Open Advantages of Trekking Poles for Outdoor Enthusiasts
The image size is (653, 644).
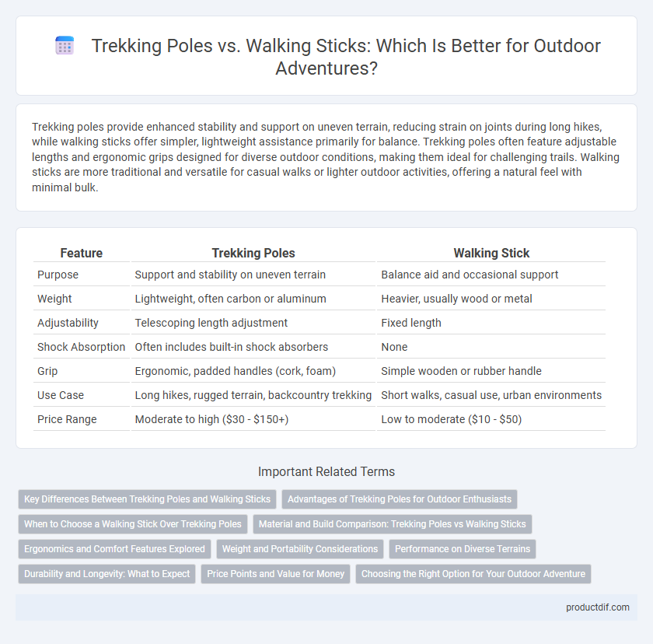tap(400, 499)
